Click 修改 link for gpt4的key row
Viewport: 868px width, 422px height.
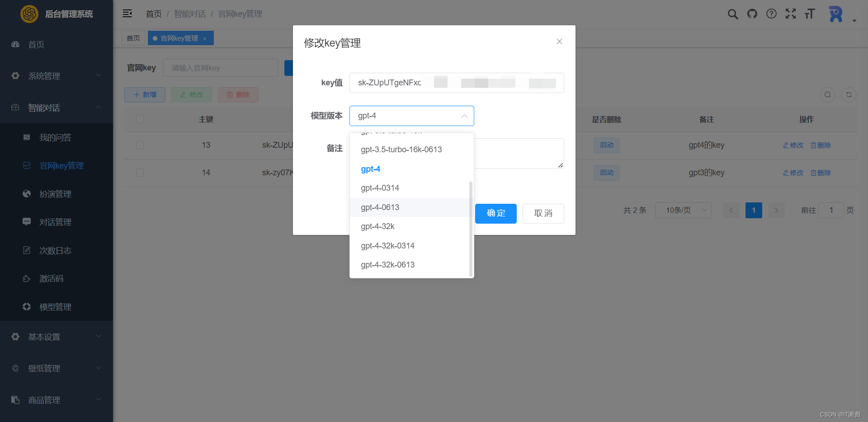tap(793, 145)
